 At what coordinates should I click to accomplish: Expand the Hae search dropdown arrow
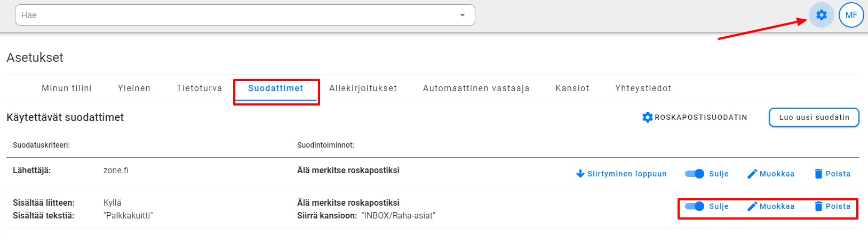pos(462,15)
